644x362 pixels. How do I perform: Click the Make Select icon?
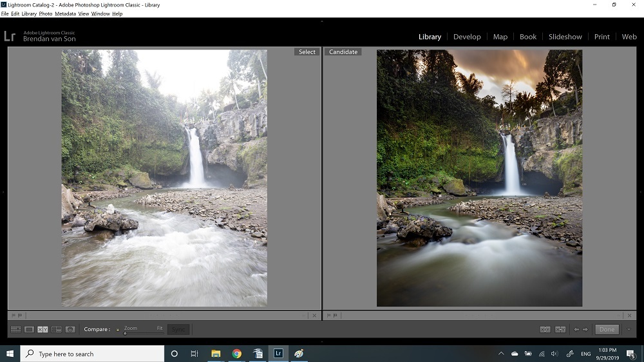click(x=560, y=329)
